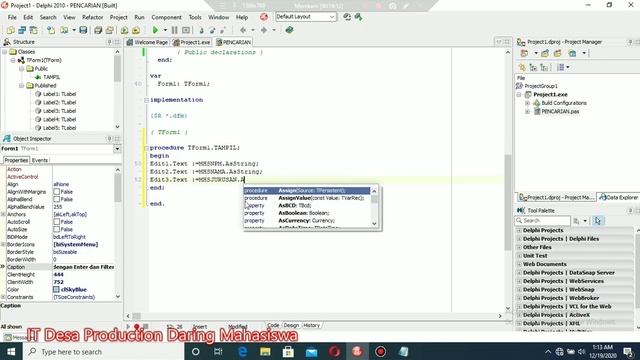Click the Trace Into debug icon
Image resolution: width=640 pixels, height=360 pixels.
coord(201,30)
